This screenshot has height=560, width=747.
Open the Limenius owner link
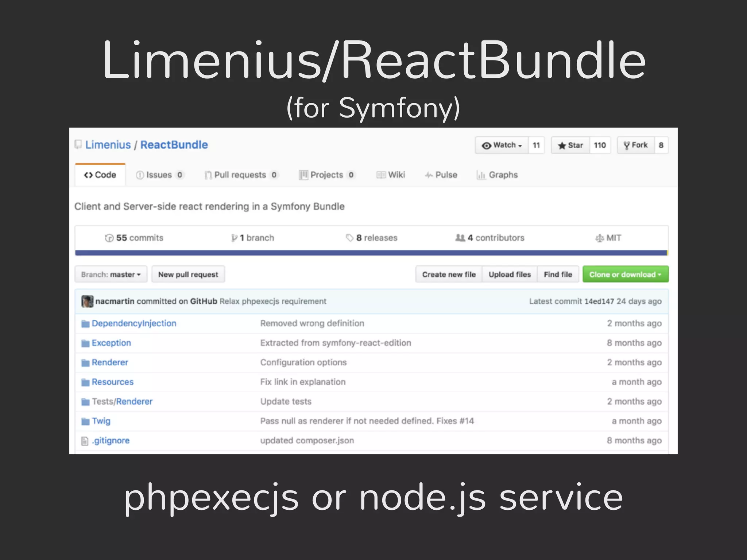[x=108, y=145]
